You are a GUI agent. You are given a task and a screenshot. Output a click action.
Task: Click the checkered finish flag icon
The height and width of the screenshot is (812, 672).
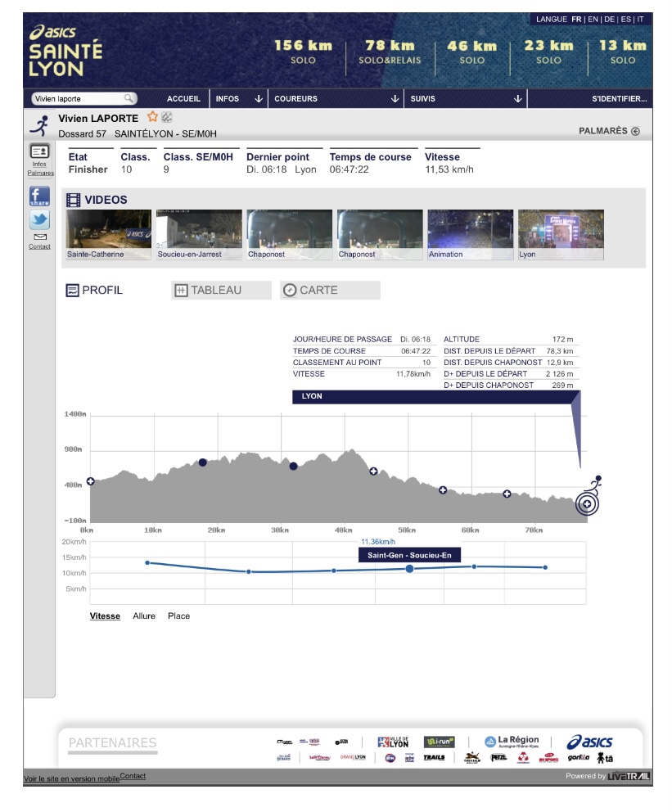167,118
